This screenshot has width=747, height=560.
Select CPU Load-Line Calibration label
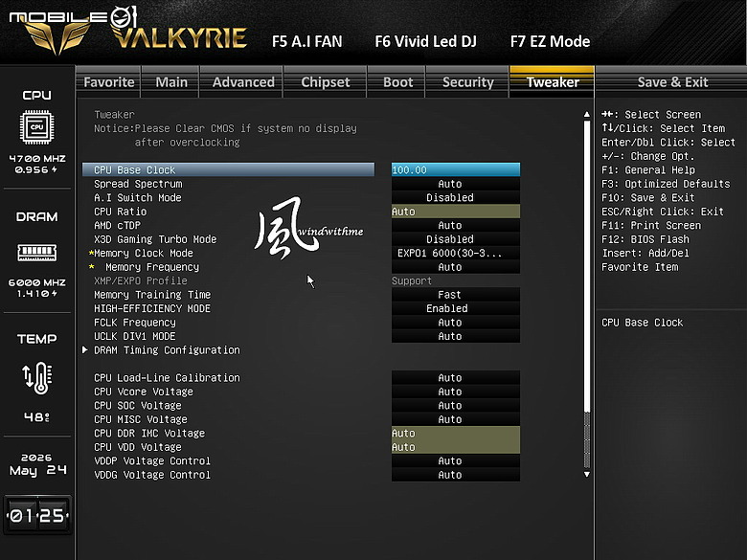(x=167, y=377)
